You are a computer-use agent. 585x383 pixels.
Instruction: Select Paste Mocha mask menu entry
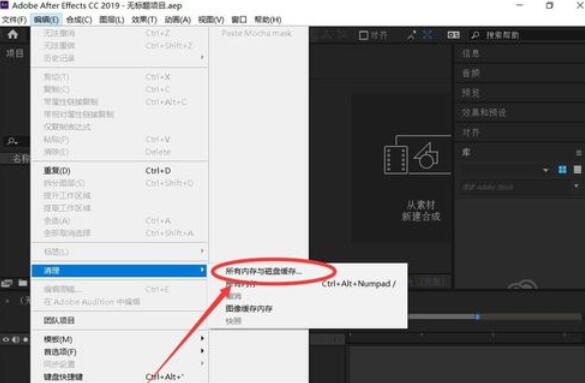point(257,33)
